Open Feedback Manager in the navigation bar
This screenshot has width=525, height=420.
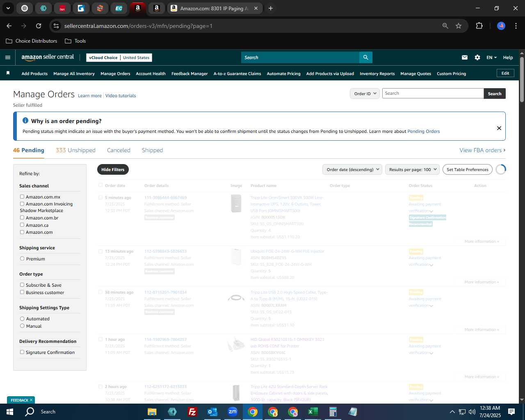[x=189, y=74]
